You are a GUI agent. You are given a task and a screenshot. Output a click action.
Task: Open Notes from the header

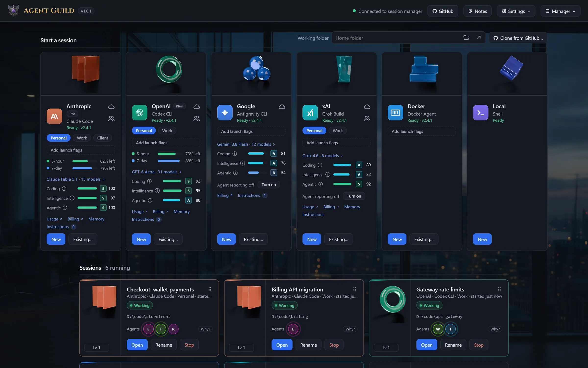477,11
